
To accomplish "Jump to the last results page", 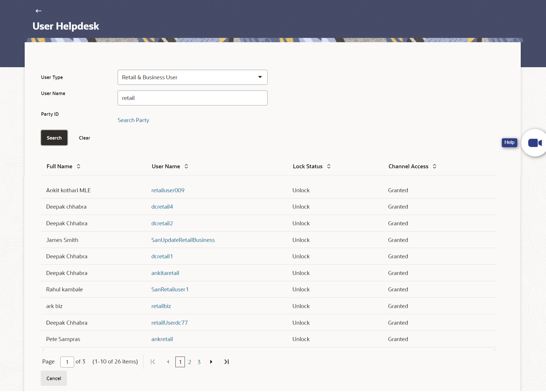I will [x=226, y=362].
